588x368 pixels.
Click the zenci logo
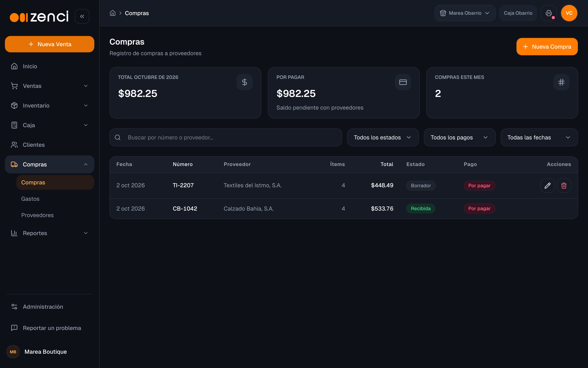39,16
